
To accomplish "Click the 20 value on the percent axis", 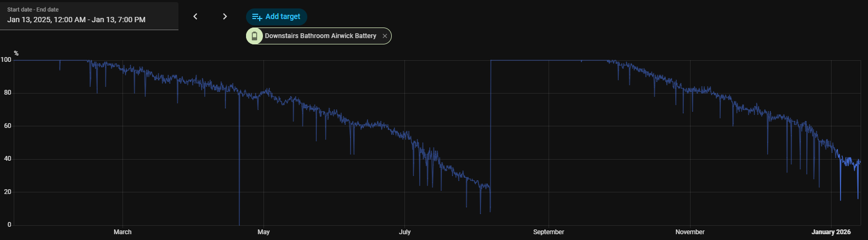I will tap(7, 192).
